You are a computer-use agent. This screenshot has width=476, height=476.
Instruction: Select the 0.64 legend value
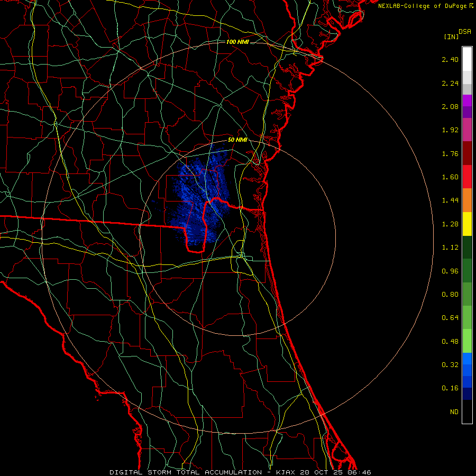(450, 318)
